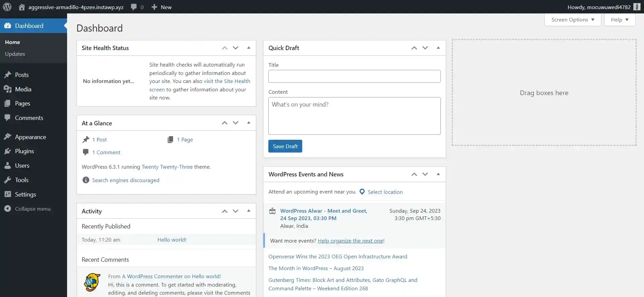The height and width of the screenshot is (297, 644).
Task: Click Select location link
Action: tap(385, 192)
